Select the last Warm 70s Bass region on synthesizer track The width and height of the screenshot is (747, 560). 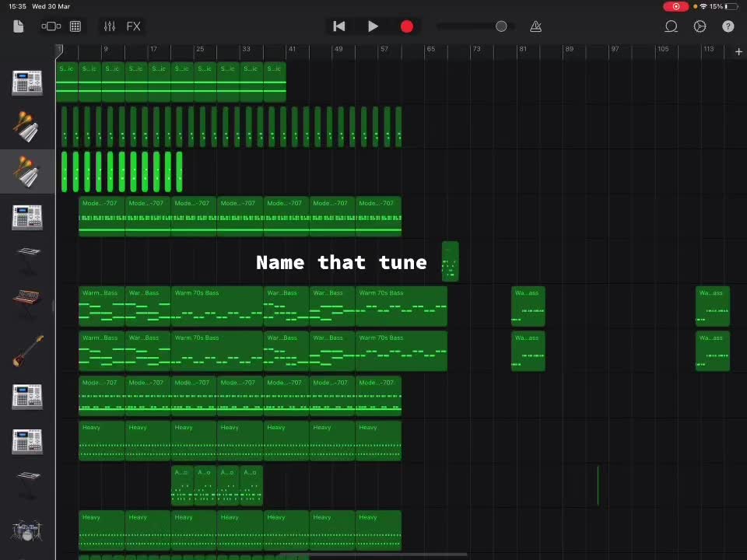pos(712,306)
